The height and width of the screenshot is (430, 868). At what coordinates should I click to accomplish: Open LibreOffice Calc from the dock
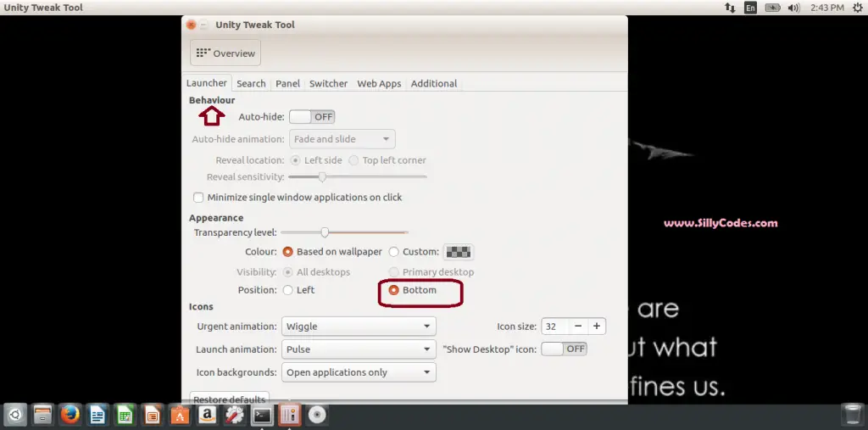(x=125, y=415)
